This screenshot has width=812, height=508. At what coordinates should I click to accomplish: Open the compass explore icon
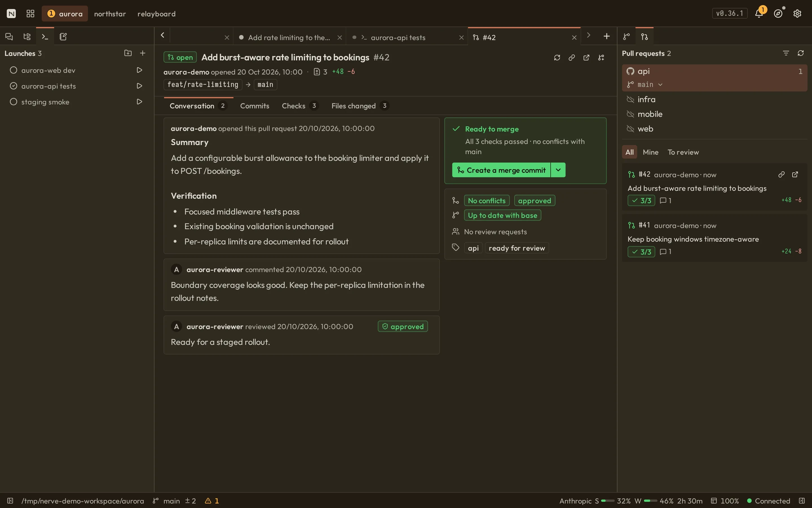coord(778,14)
